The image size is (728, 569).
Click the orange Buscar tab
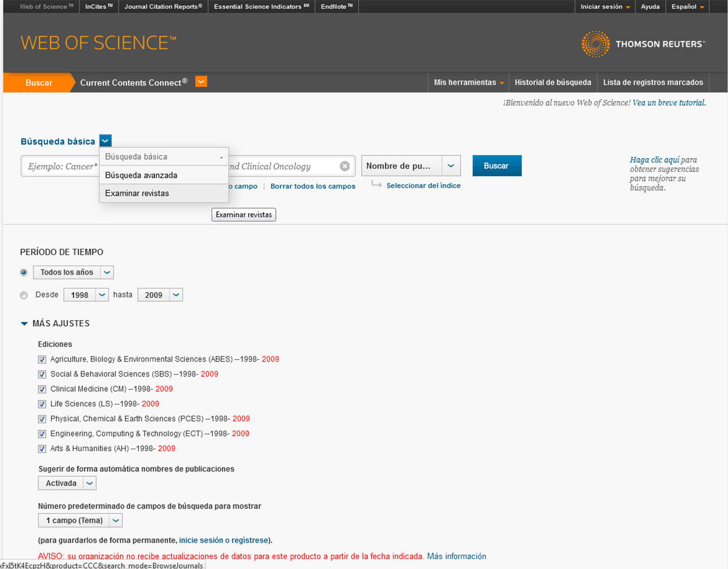pyautogui.click(x=39, y=83)
